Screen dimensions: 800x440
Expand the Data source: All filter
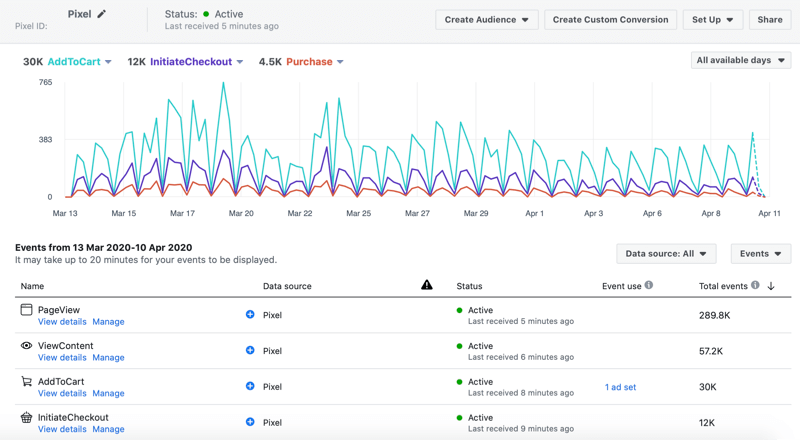[x=666, y=254]
